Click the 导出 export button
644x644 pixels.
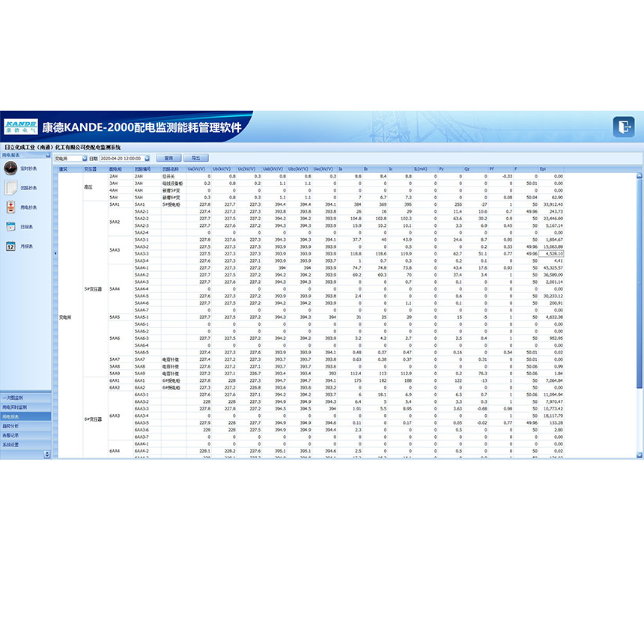point(196,158)
